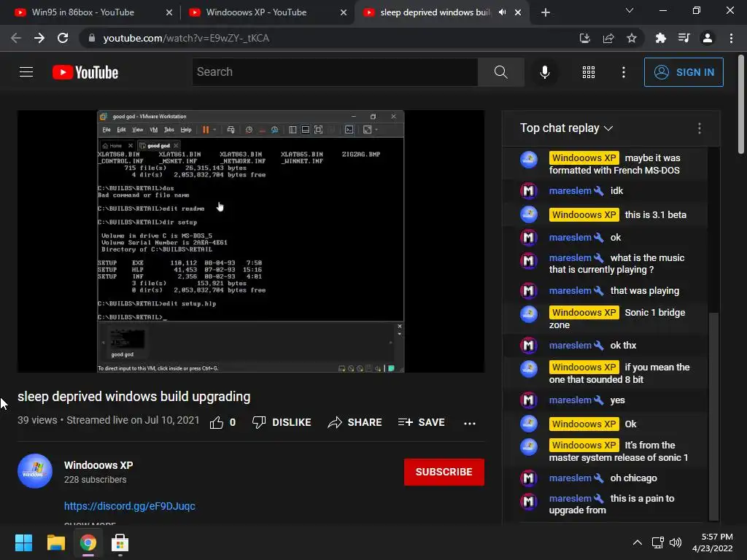Click the page vertical scrollbar
Viewport: 747px width, 560px height.
coord(741,105)
